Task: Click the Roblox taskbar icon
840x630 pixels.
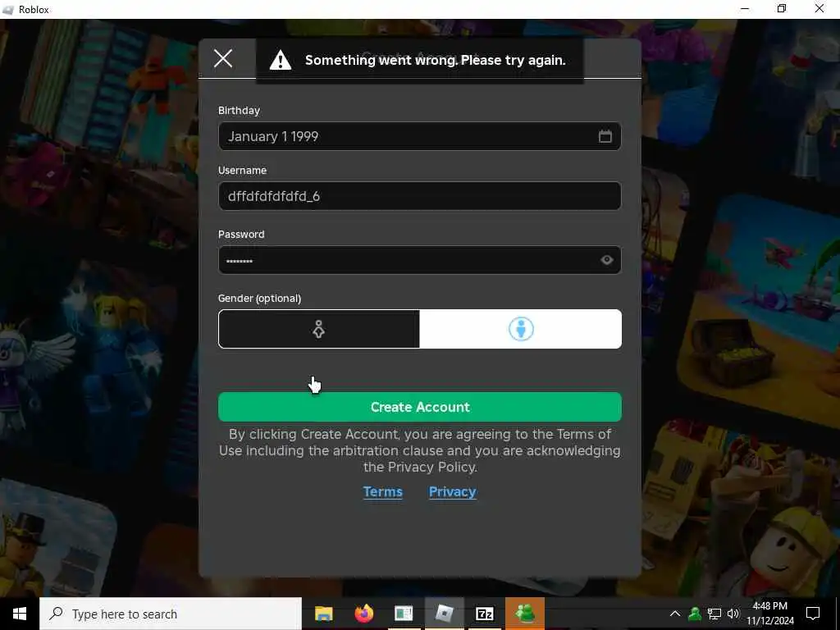Action: (x=444, y=614)
